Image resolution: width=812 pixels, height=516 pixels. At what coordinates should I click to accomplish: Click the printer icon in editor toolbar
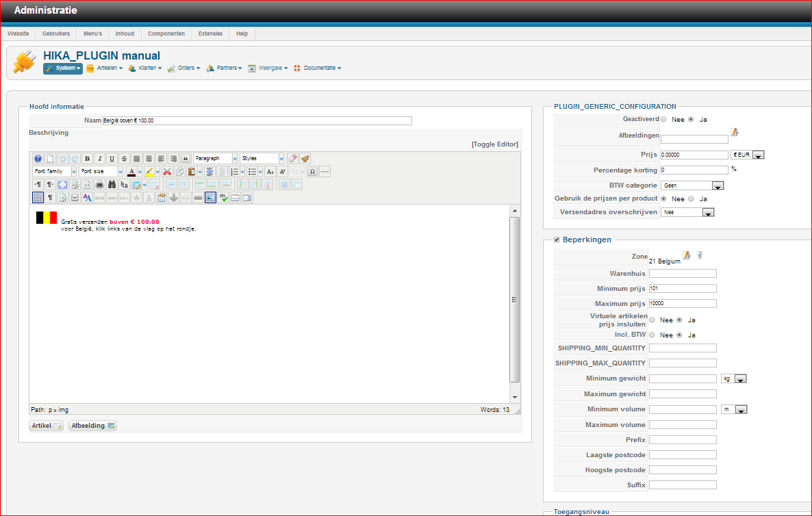pyautogui.click(x=99, y=185)
